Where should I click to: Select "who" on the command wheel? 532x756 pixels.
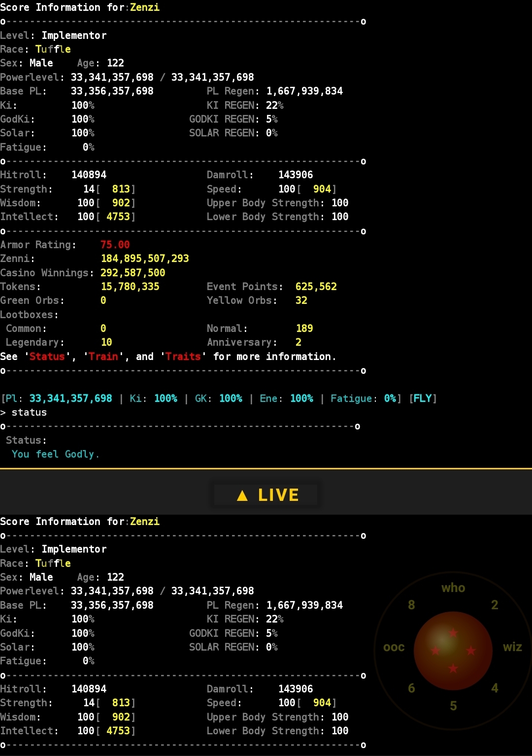pos(453,588)
